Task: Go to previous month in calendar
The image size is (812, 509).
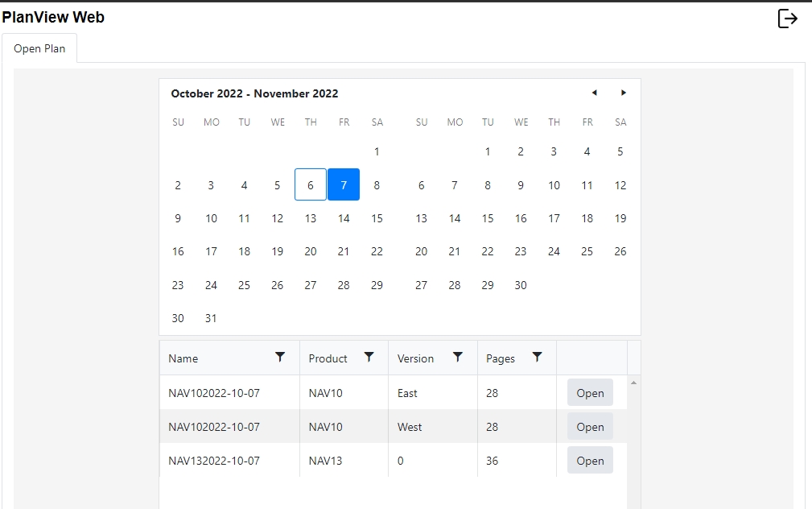Action: click(594, 93)
